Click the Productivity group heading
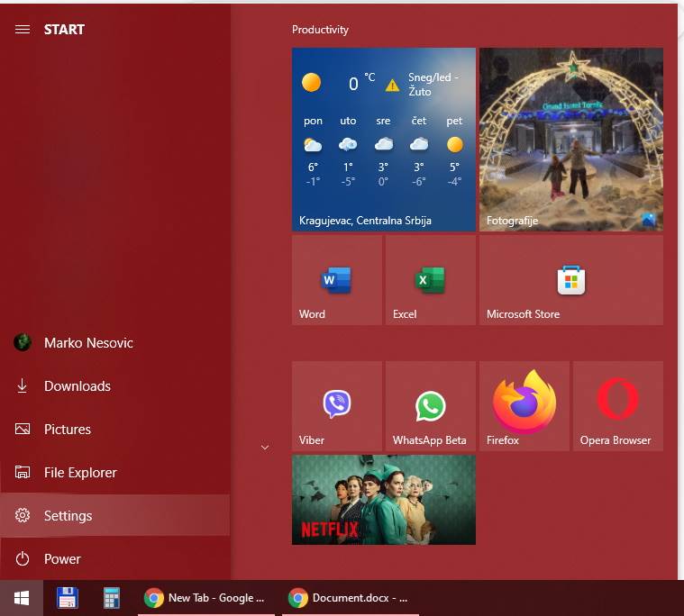The height and width of the screenshot is (616, 684). coord(320,30)
